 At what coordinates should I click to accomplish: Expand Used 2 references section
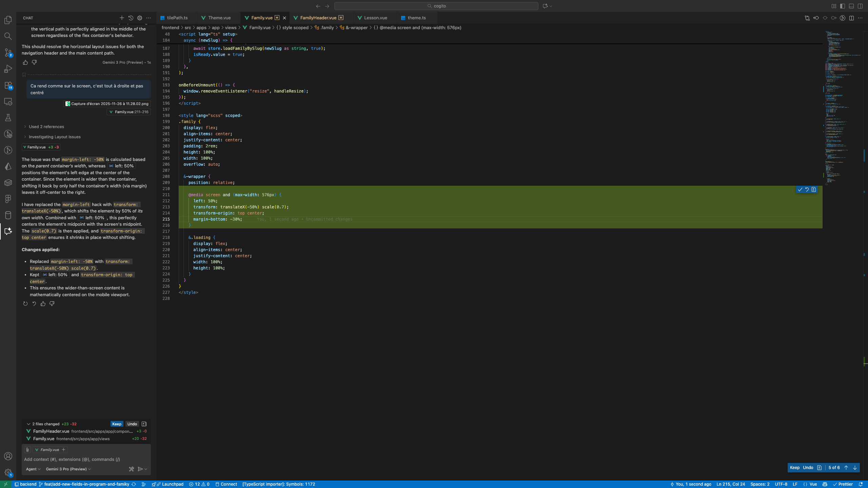pyautogui.click(x=46, y=127)
